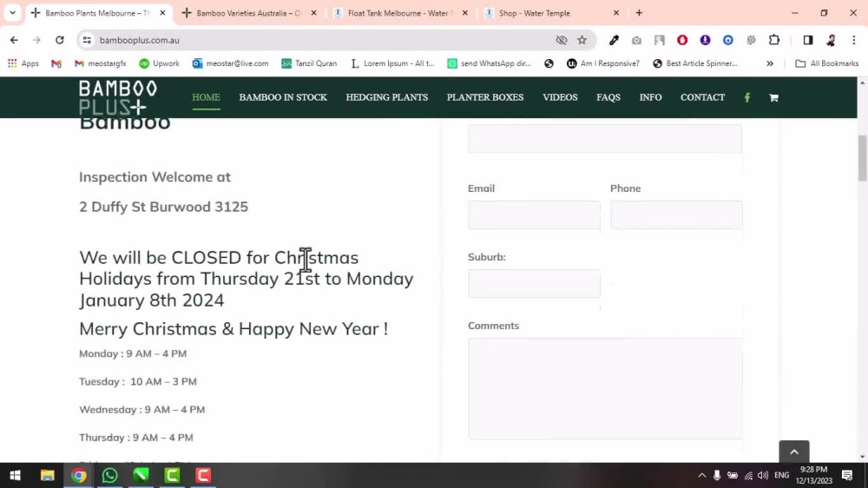Toggle the browser side panel icon
The width and height of the screenshot is (868, 488).
(x=807, y=40)
